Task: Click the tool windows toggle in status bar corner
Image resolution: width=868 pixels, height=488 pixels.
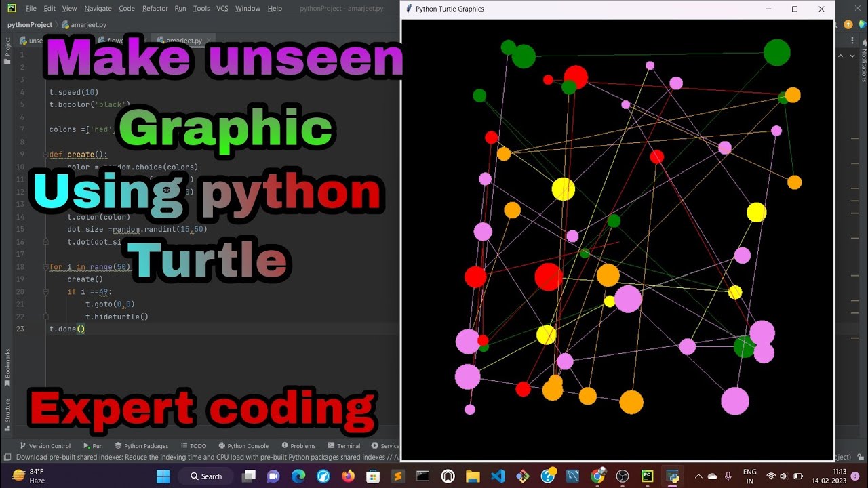Action: (6, 457)
